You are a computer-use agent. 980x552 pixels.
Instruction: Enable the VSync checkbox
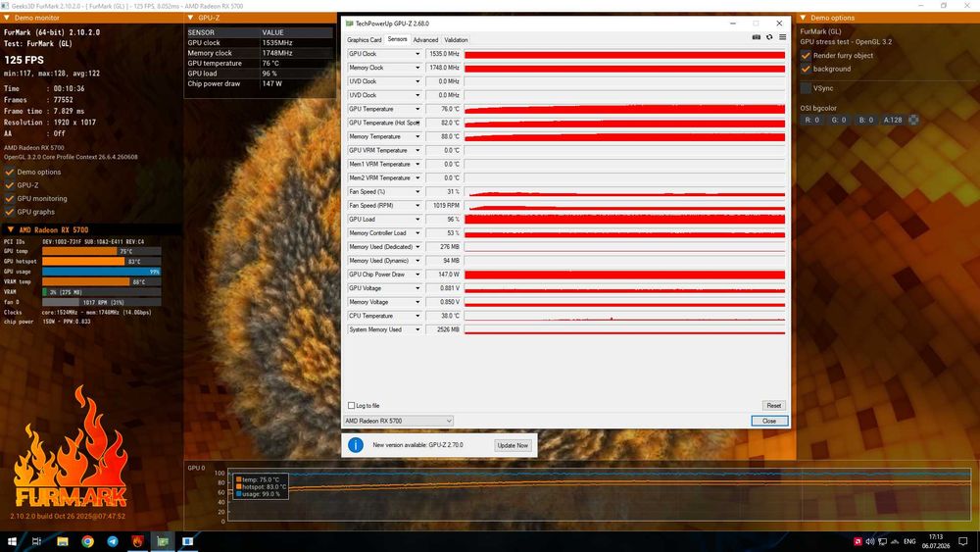806,88
